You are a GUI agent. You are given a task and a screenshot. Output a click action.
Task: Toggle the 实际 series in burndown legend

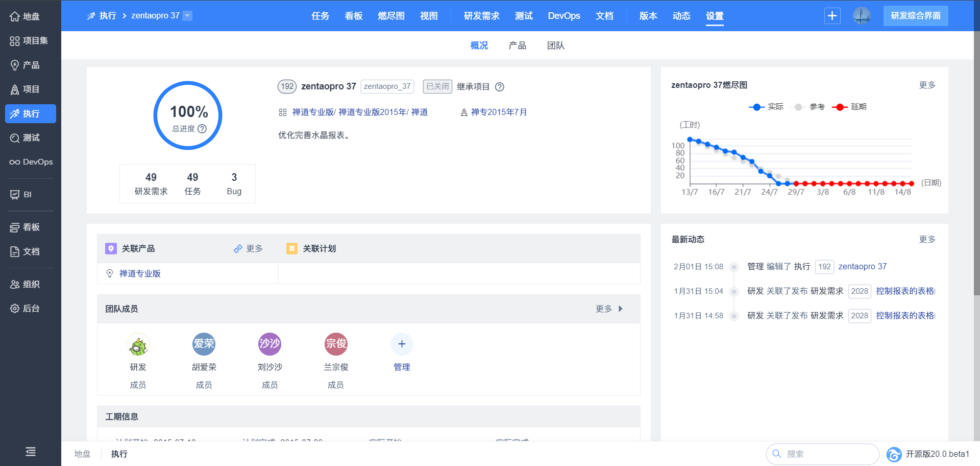(x=766, y=107)
